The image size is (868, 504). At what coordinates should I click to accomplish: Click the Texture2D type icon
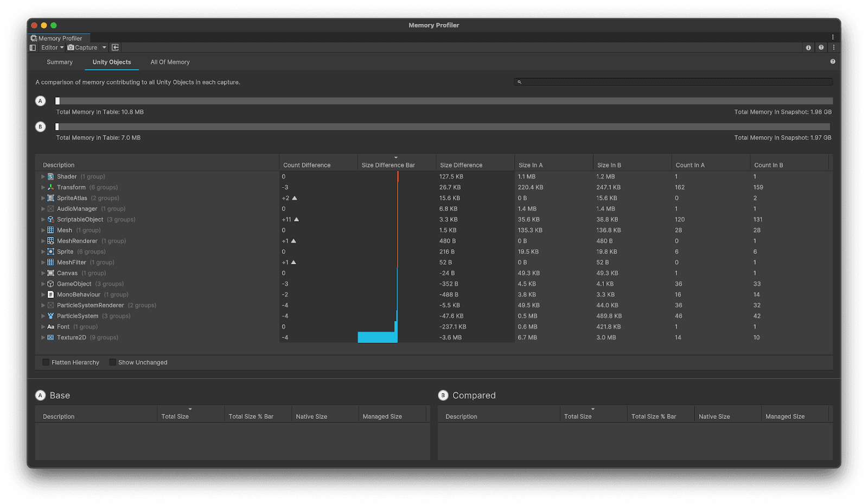pyautogui.click(x=50, y=337)
